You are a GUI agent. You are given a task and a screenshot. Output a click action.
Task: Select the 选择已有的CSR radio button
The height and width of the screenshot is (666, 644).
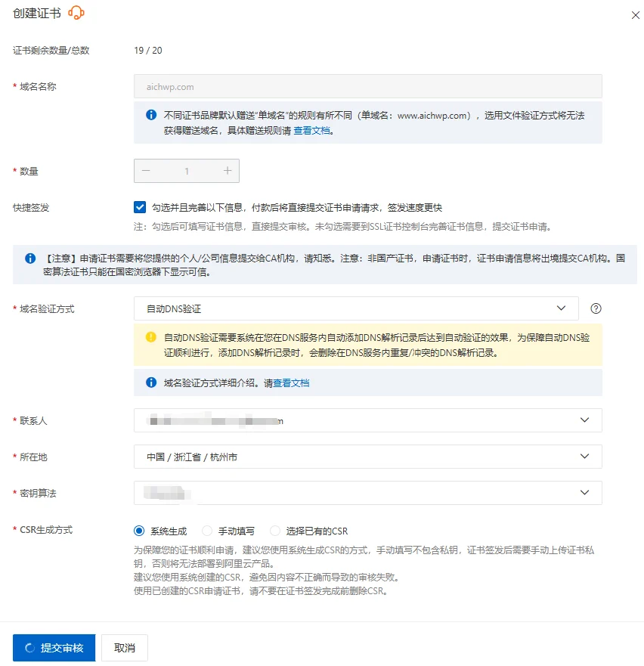pyautogui.click(x=274, y=530)
